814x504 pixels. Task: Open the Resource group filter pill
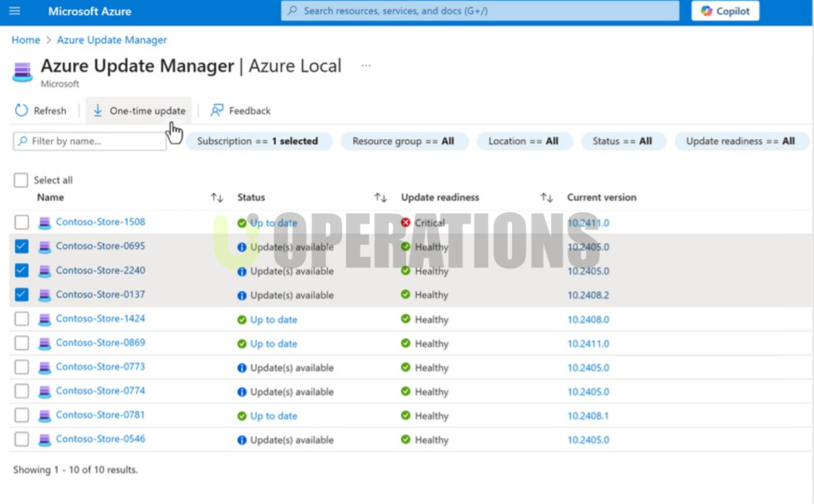point(404,142)
